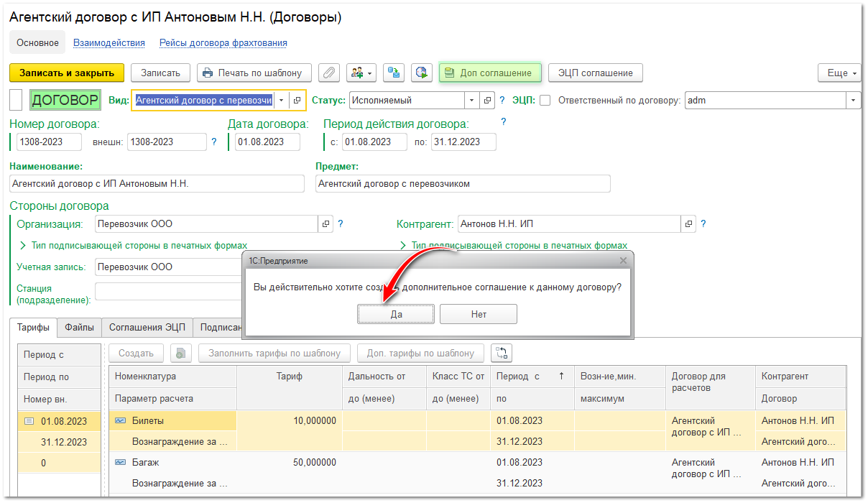Click the copy tariff icon beside Создать
Image resolution: width=868 pixels, height=503 pixels.
tap(181, 353)
